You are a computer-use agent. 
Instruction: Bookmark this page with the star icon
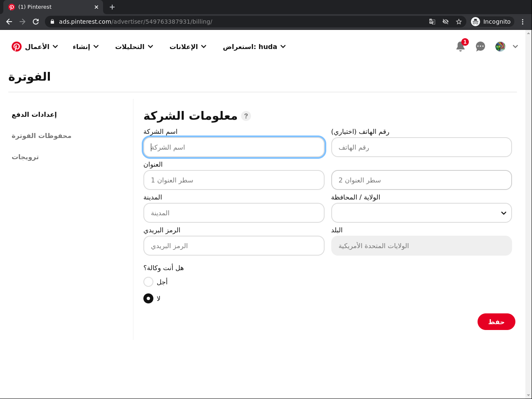pos(459,22)
